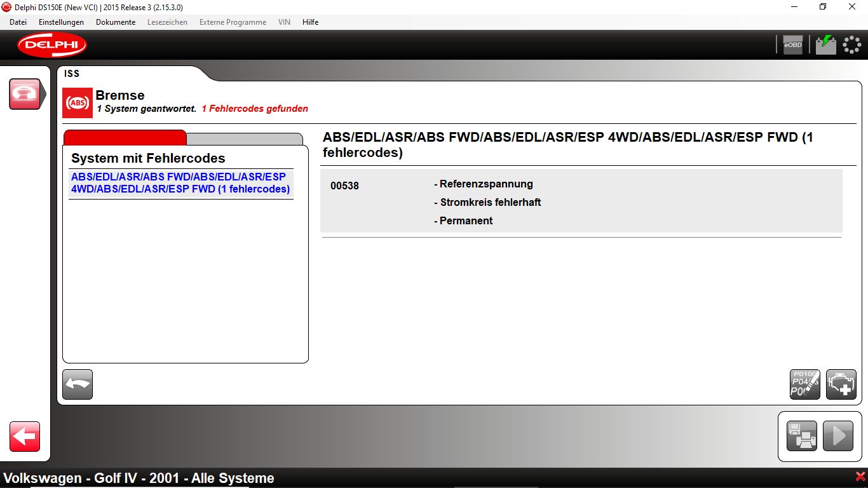Click the curved return arrow button
The height and width of the screenshot is (488, 868).
(78, 384)
